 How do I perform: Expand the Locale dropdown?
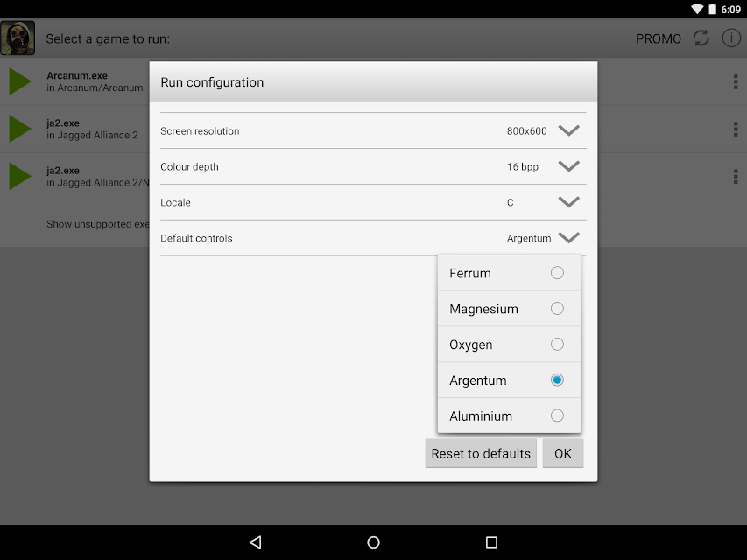pos(569,202)
